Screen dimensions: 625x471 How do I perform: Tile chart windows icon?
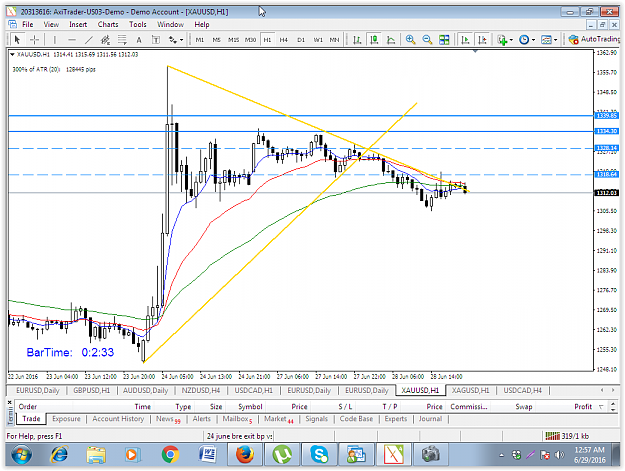pyautogui.click(x=444, y=39)
